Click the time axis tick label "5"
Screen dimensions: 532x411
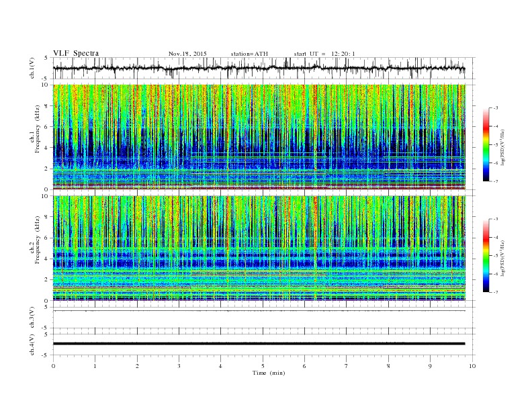(263, 366)
